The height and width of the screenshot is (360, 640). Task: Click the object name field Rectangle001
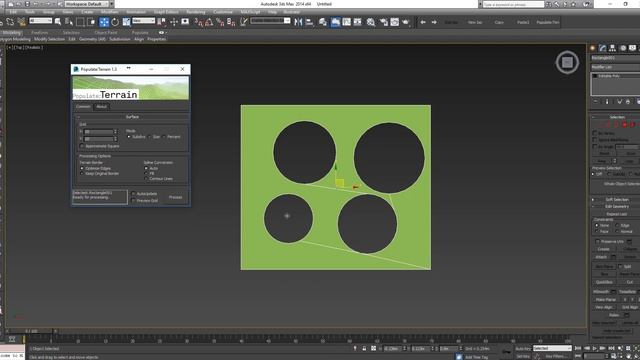(615, 58)
